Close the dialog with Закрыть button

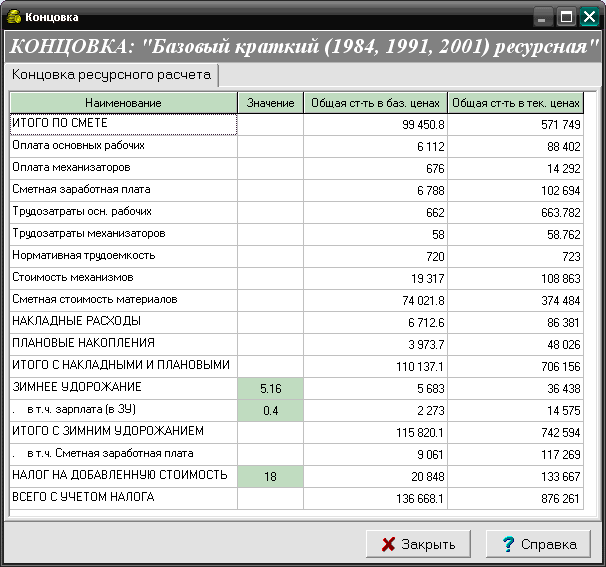[x=418, y=544]
